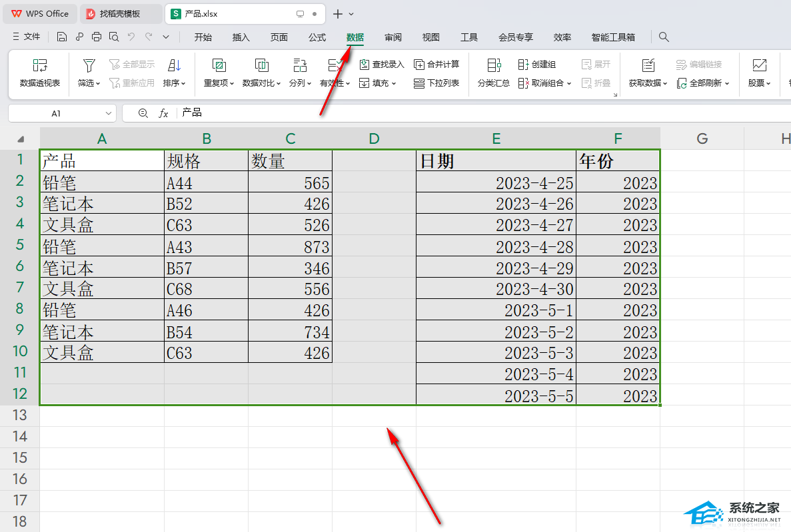Open 填充 fill dropdown
The image size is (791, 532).
click(378, 83)
